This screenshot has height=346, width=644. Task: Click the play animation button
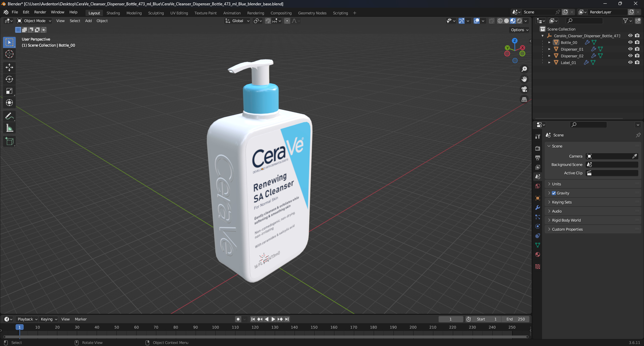(273, 319)
